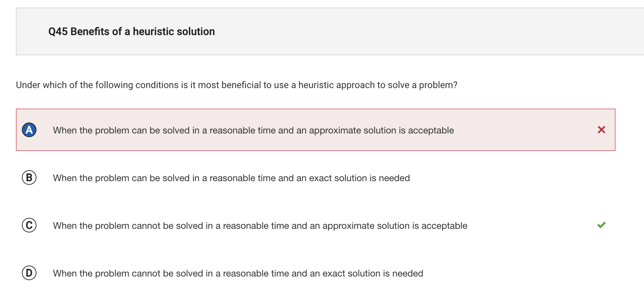Image resolution: width=644 pixels, height=300 pixels.
Task: Pick the D answer circle
Action: coord(29,273)
